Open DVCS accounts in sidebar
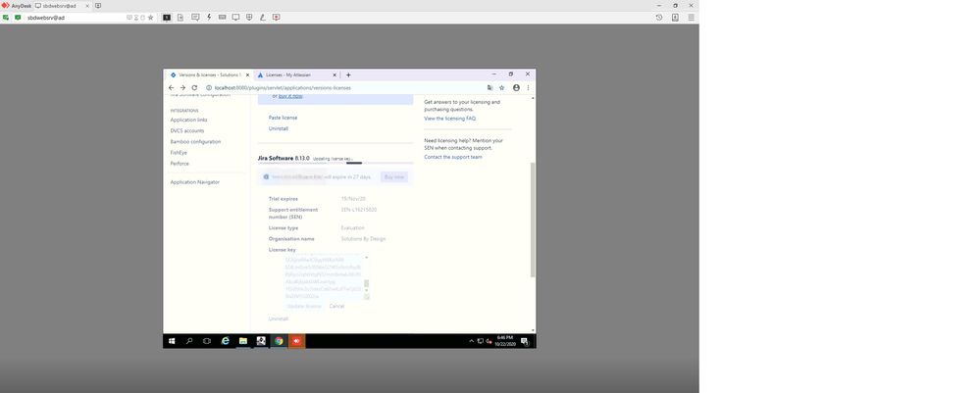The height and width of the screenshot is (393, 980). coord(186,130)
